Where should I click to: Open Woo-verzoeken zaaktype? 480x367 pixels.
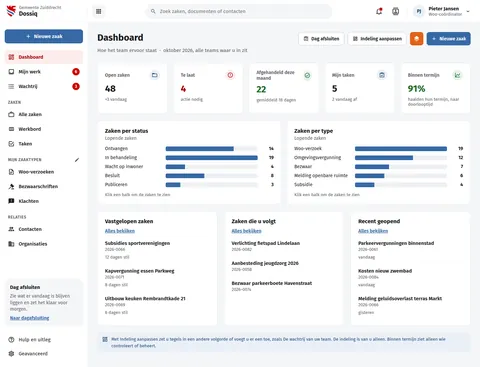44,172
